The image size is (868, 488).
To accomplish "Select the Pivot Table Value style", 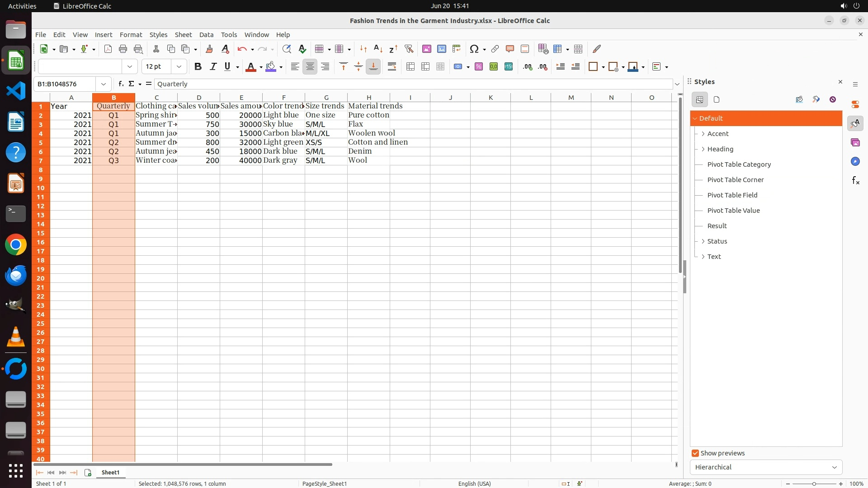I will [x=733, y=211].
